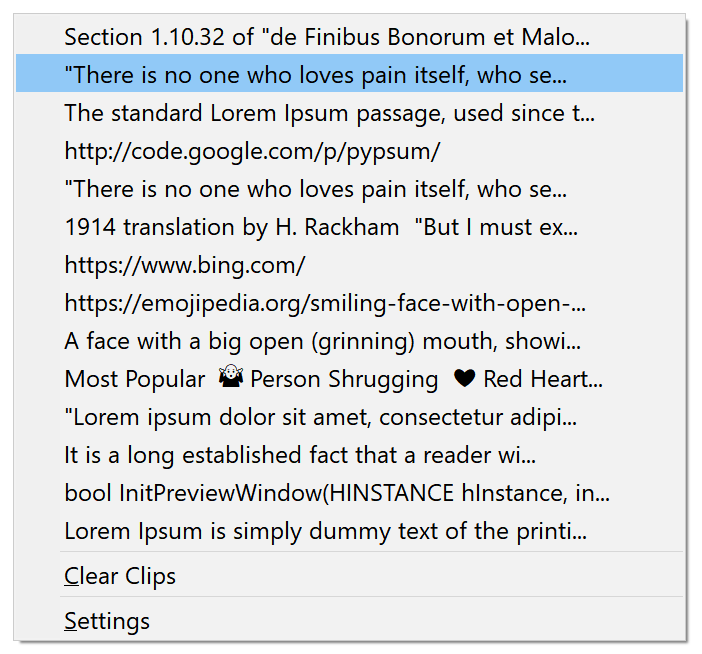This screenshot has width=702, height=654.
Task: Paste the code.google.com pypsum URL clip
Action: pyautogui.click(x=349, y=151)
